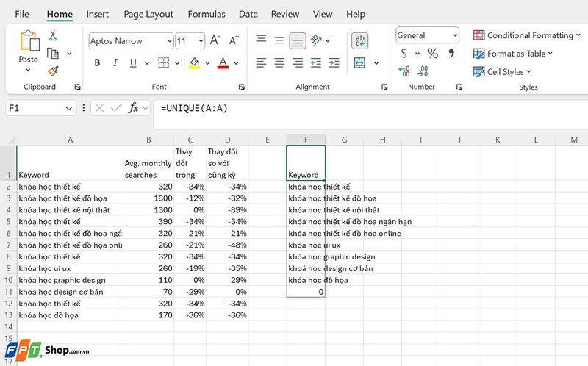
Task: Select cell with khóa học ui ux in column A
Action: click(x=70, y=268)
